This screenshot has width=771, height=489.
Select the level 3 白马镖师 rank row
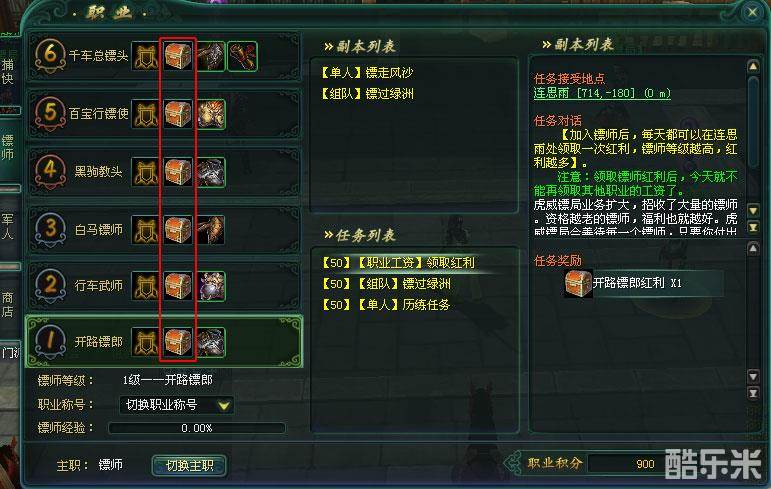pos(164,230)
